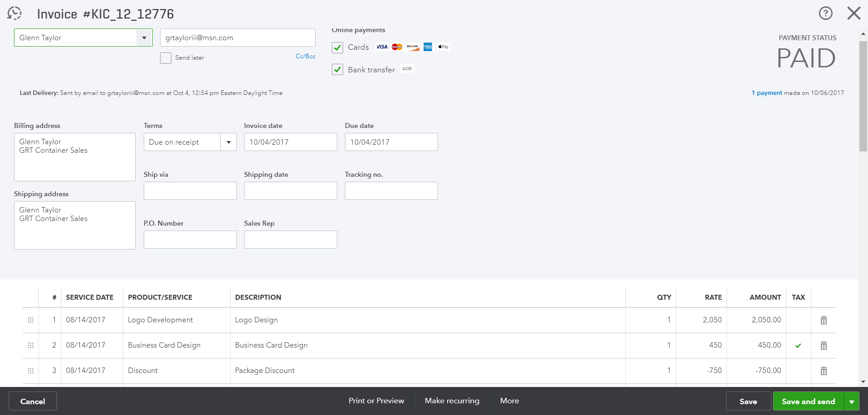This screenshot has width=868, height=415.
Task: Open the 1 payment link
Action: point(767,93)
